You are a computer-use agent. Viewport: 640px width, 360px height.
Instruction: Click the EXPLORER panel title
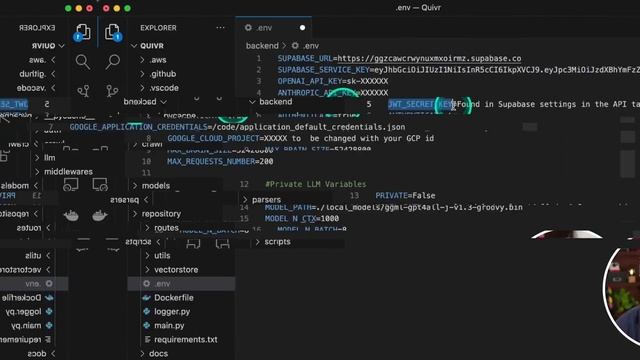point(158,28)
